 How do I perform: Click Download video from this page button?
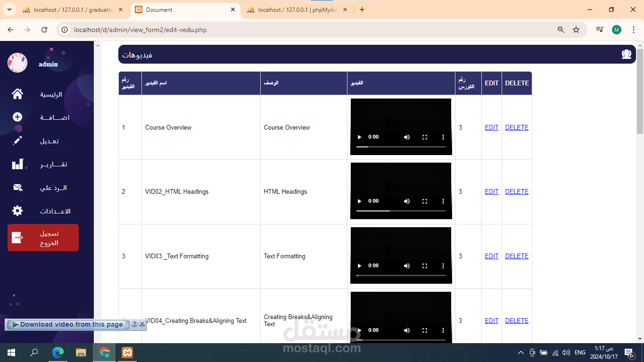coord(67,324)
